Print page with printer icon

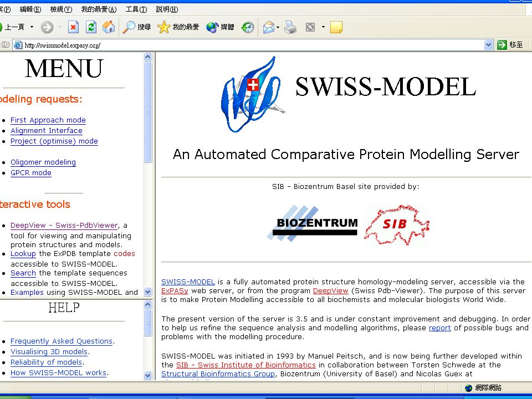tap(290, 27)
